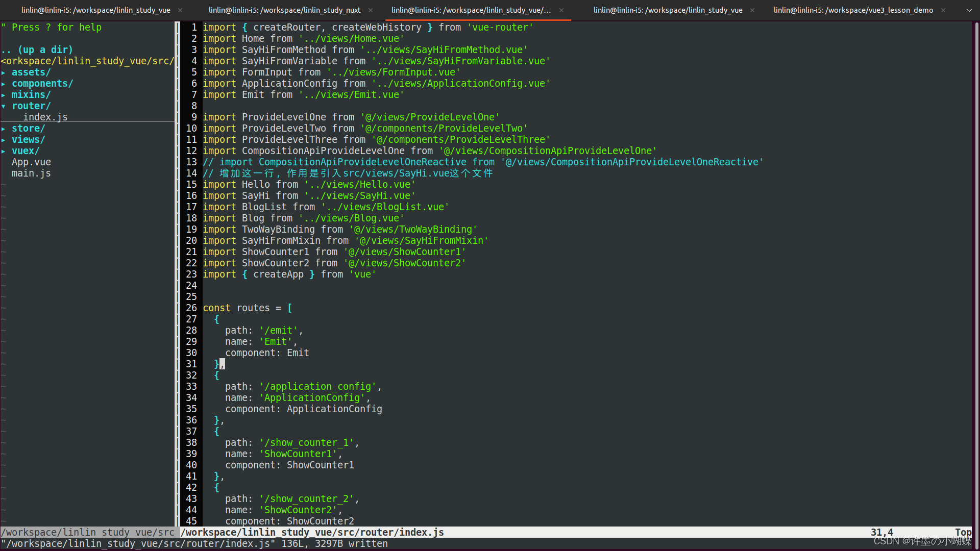Image resolution: width=980 pixels, height=551 pixels.
Task: Open the terminal tabs dropdown arrow
Action: tap(969, 10)
